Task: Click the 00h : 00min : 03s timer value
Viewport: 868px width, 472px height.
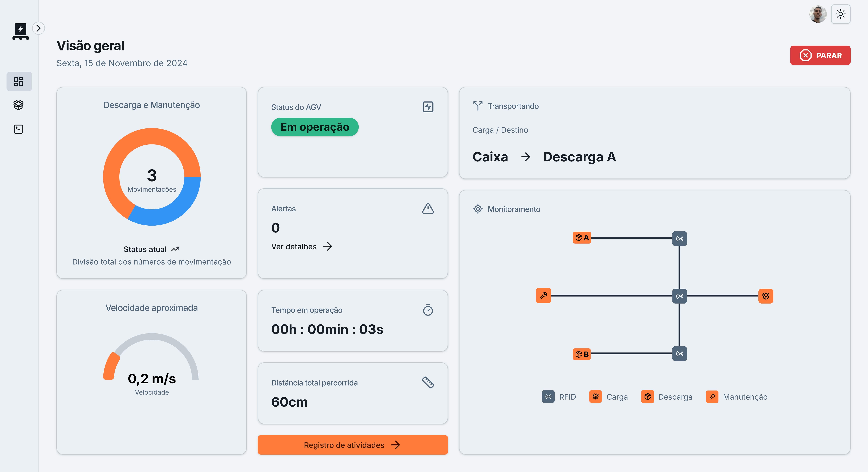Action: click(x=327, y=329)
